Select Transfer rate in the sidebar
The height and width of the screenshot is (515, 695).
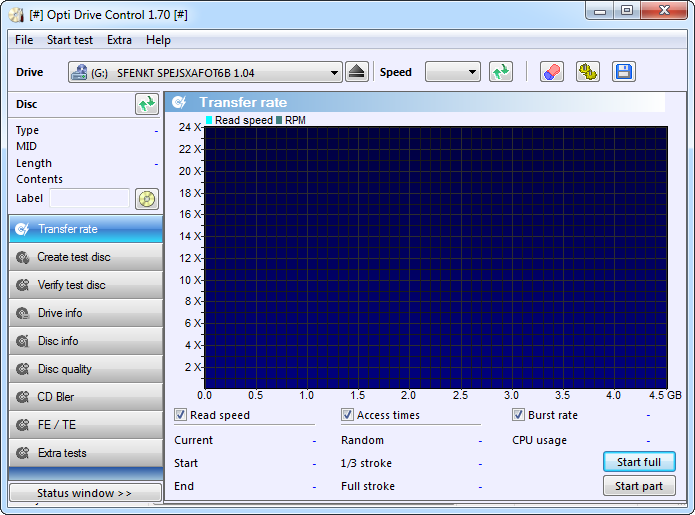(x=86, y=229)
